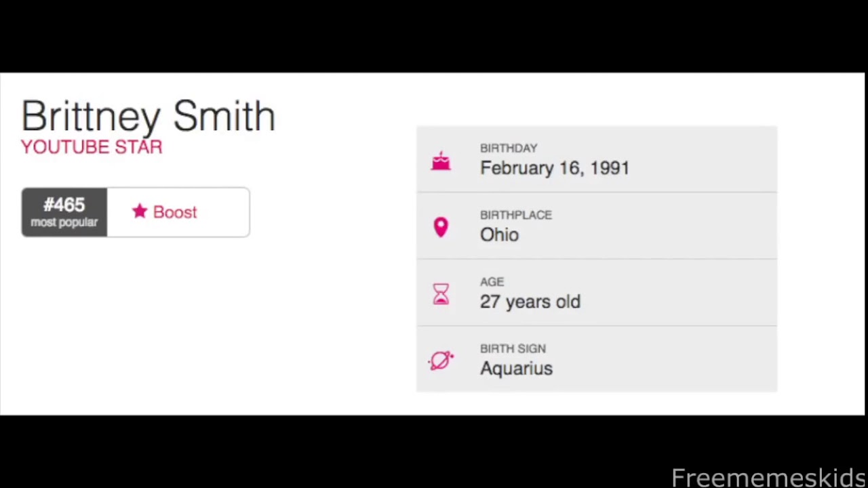Click the BIRTHDAY label
The image size is (868, 488).
[x=509, y=148]
